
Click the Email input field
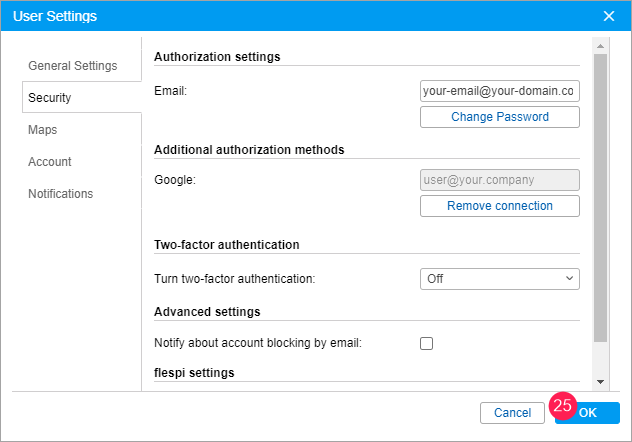[x=499, y=91]
